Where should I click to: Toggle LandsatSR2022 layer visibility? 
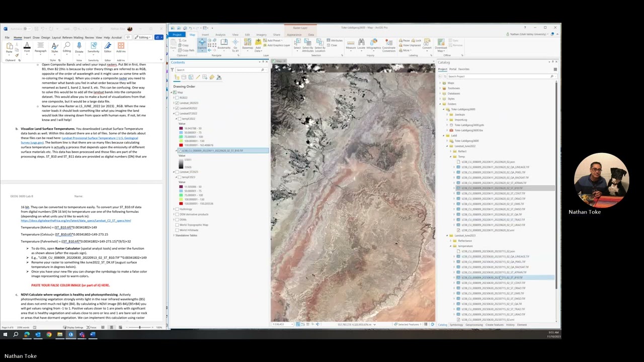(x=177, y=108)
